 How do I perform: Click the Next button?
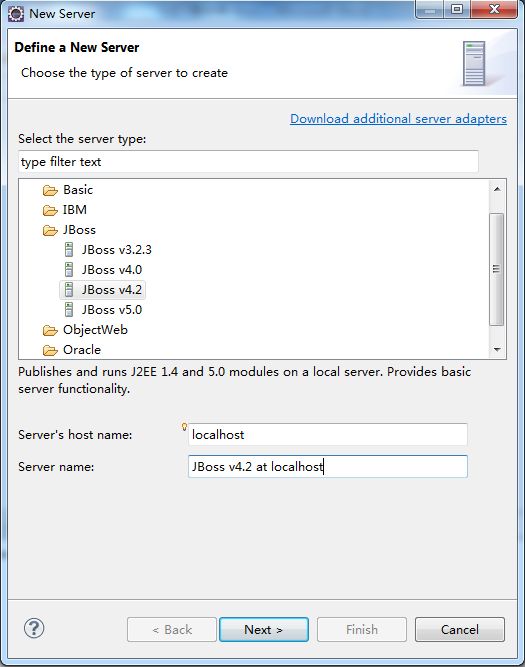pyautogui.click(x=264, y=630)
